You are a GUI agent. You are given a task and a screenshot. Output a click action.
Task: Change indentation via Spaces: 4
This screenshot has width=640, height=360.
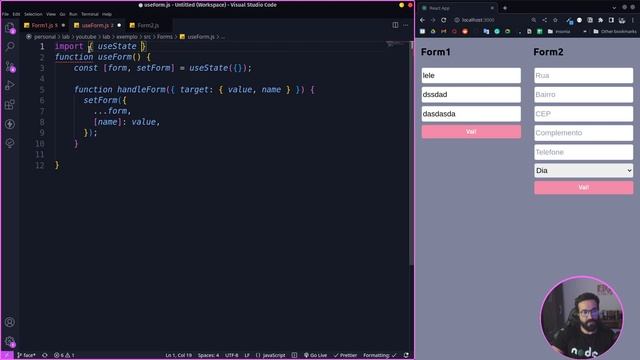pyautogui.click(x=208, y=355)
